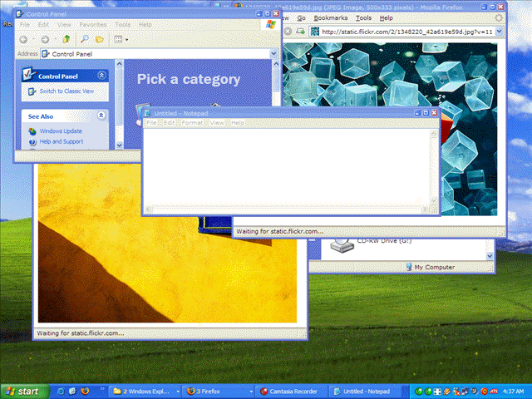Open the Firefox URL bar dropdown
Image resolution: width=532 pixels, height=399 pixels.
pyautogui.click(x=499, y=32)
